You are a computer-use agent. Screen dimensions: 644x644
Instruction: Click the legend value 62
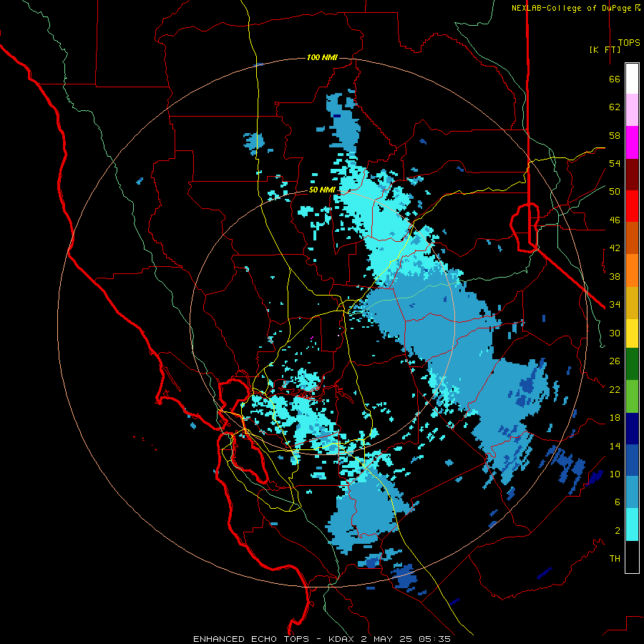click(615, 107)
